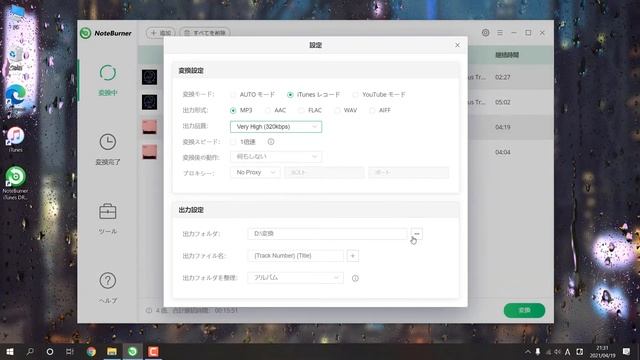The height and width of the screenshot is (360, 640).
Task: Open File Explorer from the taskbar
Action: (x=112, y=351)
